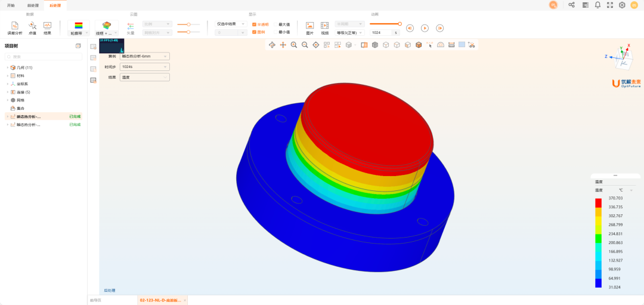The image size is (644, 305).
Task: Open the ruler distance measurement tool
Action: pyautogui.click(x=451, y=45)
